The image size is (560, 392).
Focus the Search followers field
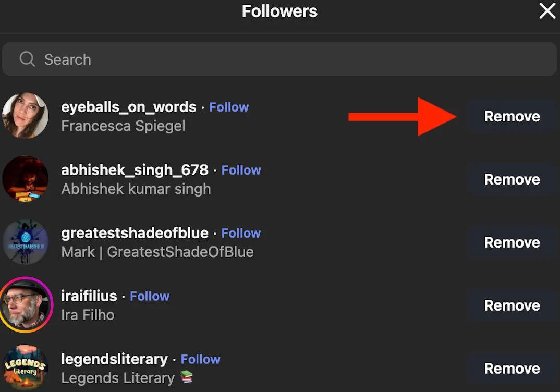(279, 59)
